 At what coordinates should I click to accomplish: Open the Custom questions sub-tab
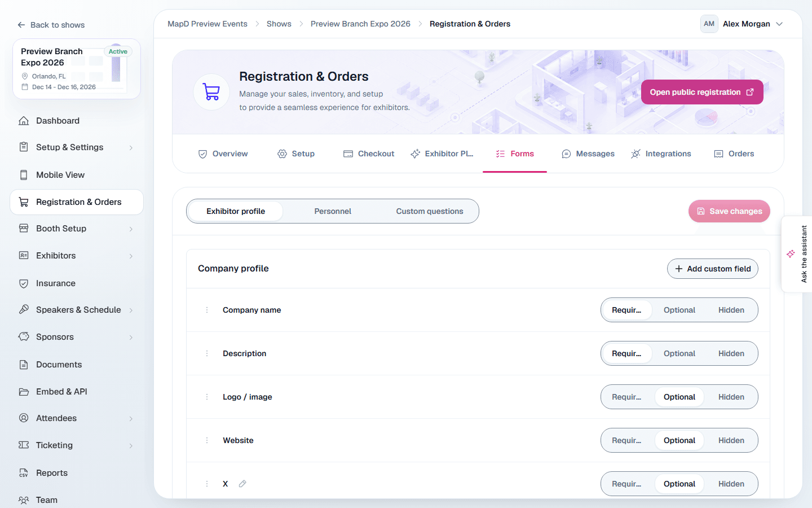(430, 211)
